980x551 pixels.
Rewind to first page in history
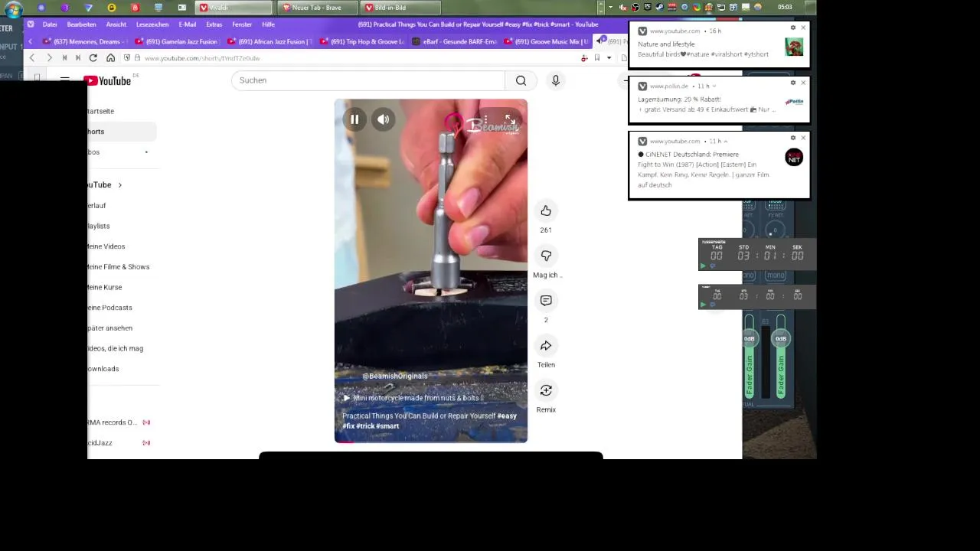[x=64, y=58]
